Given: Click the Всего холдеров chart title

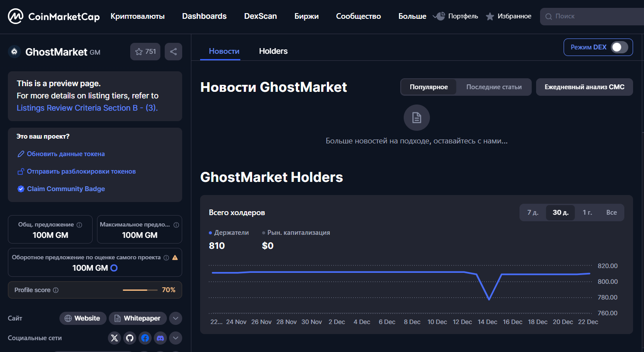Looking at the screenshot, I should click(x=237, y=213).
